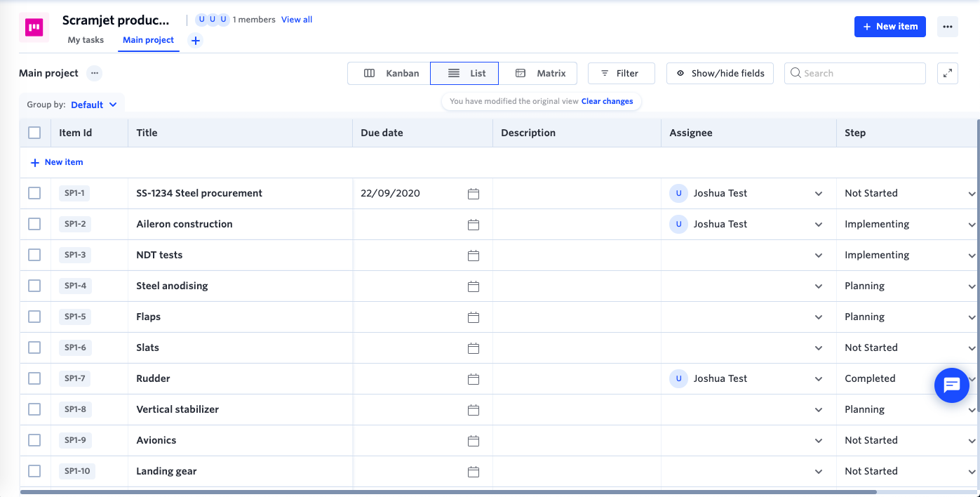Screen dimensions: 980x497
Task: Click the SP1-10 item ID tag
Action: click(77, 471)
